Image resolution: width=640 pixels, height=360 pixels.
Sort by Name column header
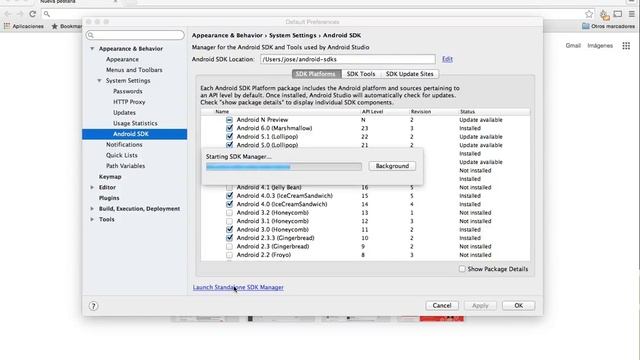pos(222,111)
